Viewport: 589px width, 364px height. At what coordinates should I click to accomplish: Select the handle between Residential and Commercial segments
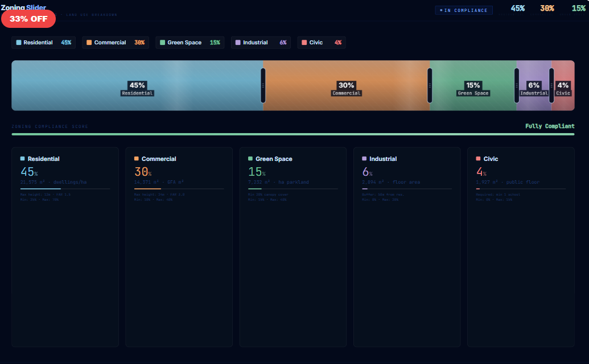tap(262, 85)
